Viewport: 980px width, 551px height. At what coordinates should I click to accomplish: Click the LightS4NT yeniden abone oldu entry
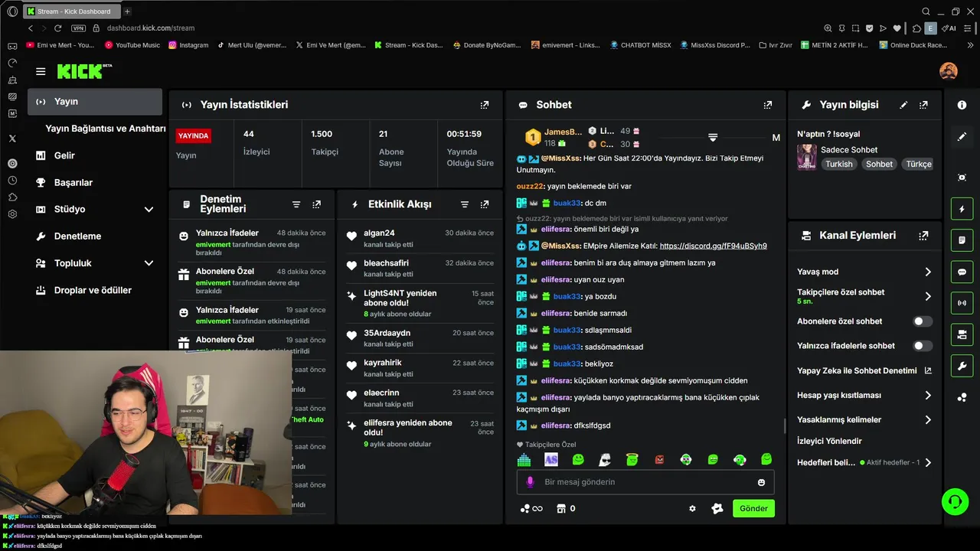point(420,303)
